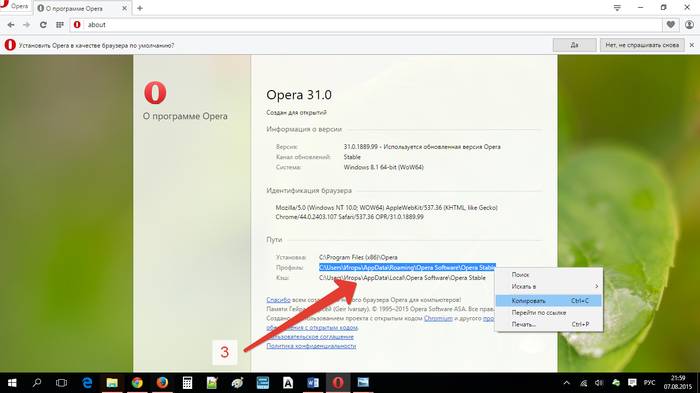The height and width of the screenshot is (393, 700).
Task: Open taskbar search magnifier
Action: pos(37,383)
